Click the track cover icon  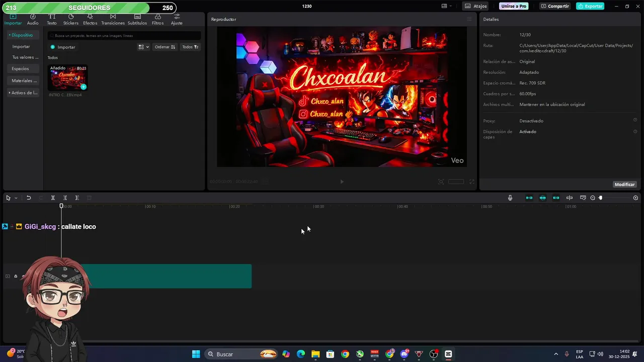8,276
